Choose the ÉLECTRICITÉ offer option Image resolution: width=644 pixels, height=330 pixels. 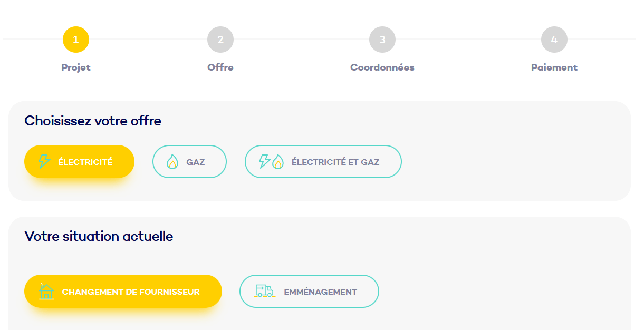point(79,161)
